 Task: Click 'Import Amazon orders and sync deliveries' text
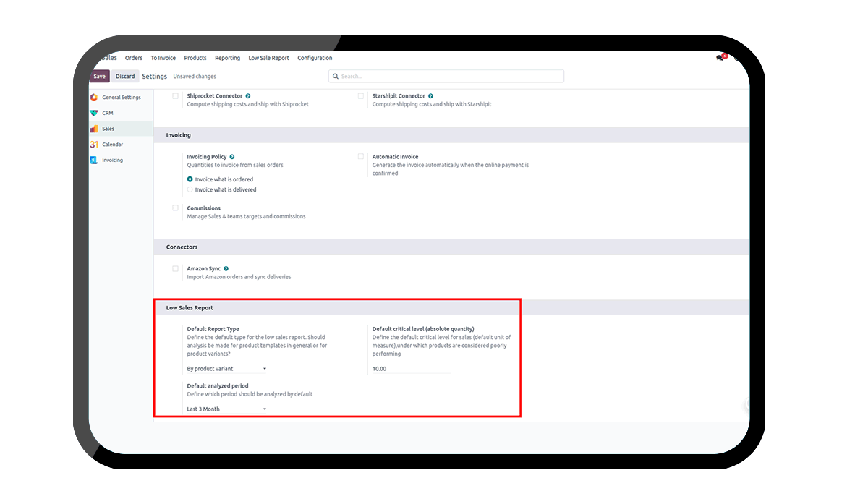click(239, 277)
